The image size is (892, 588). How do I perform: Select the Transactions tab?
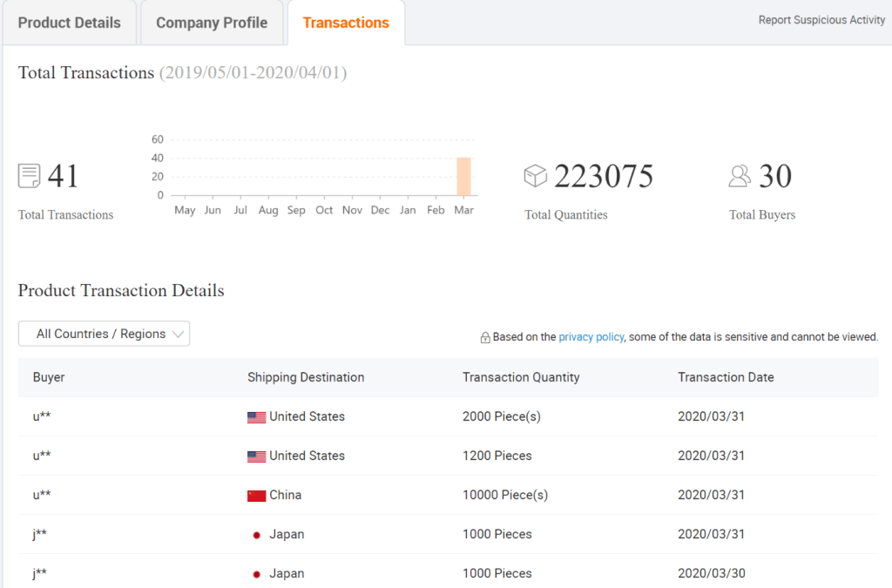pos(346,23)
